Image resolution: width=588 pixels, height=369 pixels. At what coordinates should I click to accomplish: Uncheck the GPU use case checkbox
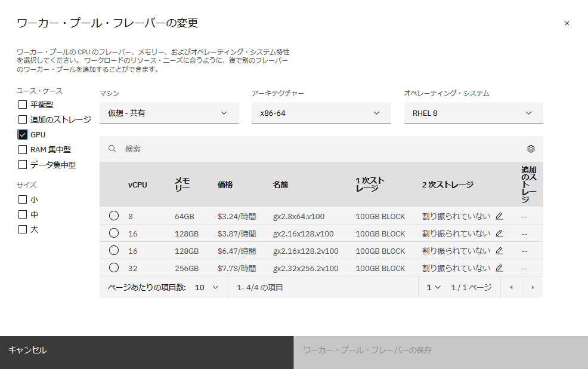coord(23,134)
